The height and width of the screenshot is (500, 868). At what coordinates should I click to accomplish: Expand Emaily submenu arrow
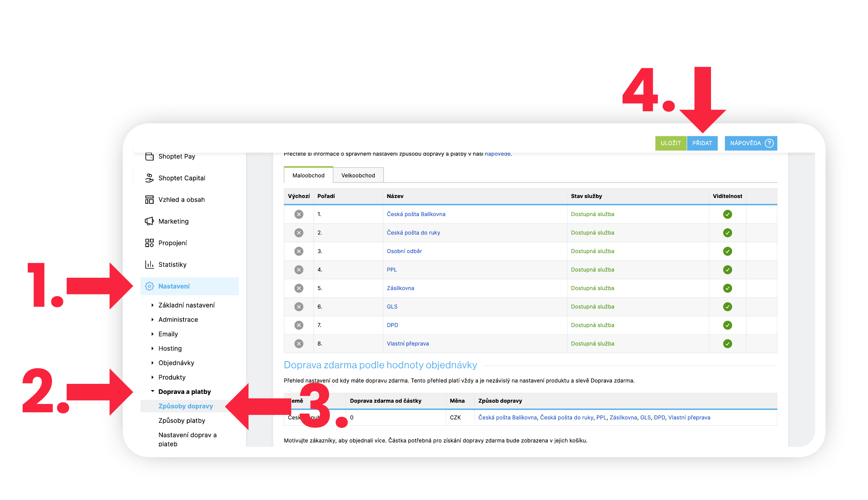click(x=152, y=334)
